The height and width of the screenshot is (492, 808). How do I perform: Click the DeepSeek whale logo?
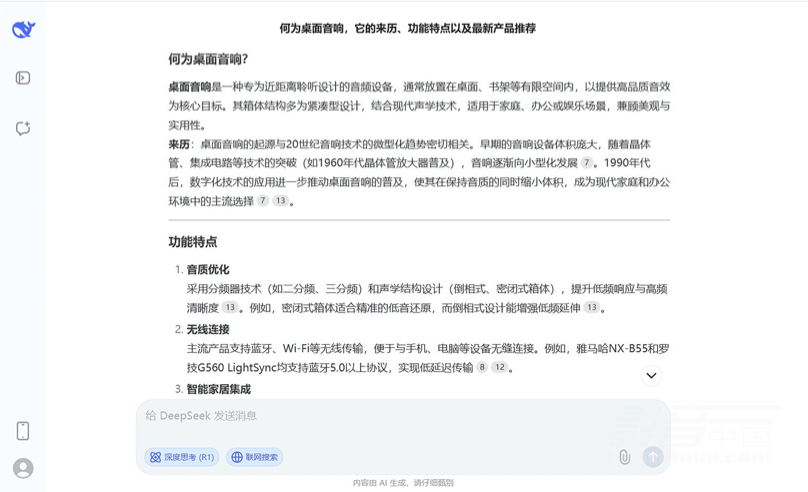tap(23, 29)
